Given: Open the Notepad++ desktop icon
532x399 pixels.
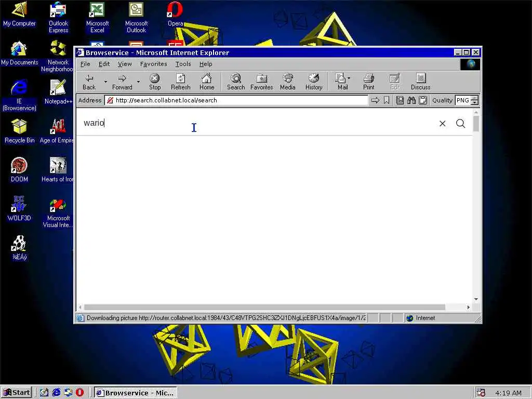Looking at the screenshot, I should tap(58, 91).
